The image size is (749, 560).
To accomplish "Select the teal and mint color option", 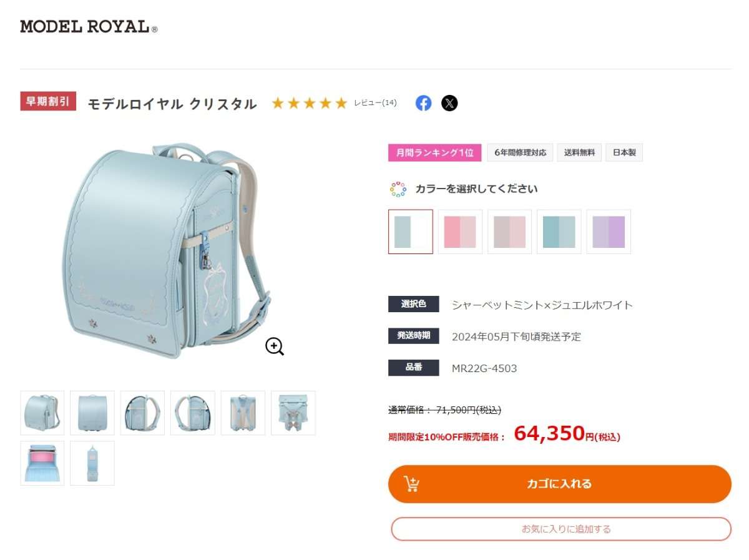I will [x=559, y=231].
